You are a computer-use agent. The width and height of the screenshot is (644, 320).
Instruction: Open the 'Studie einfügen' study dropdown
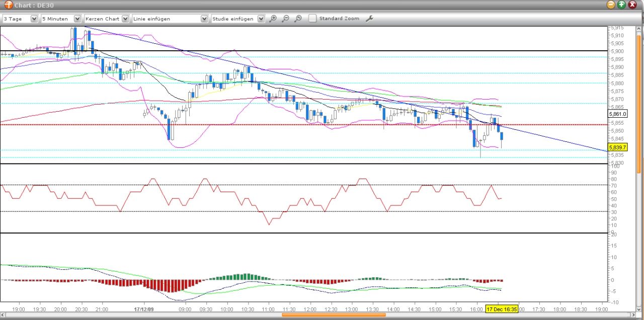pyautogui.click(x=261, y=18)
